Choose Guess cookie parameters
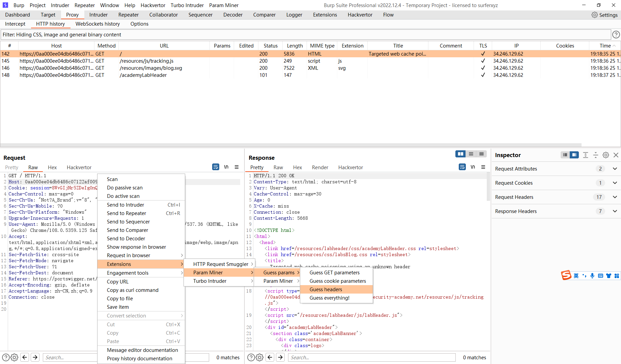The height and width of the screenshot is (364, 621). tap(336, 281)
